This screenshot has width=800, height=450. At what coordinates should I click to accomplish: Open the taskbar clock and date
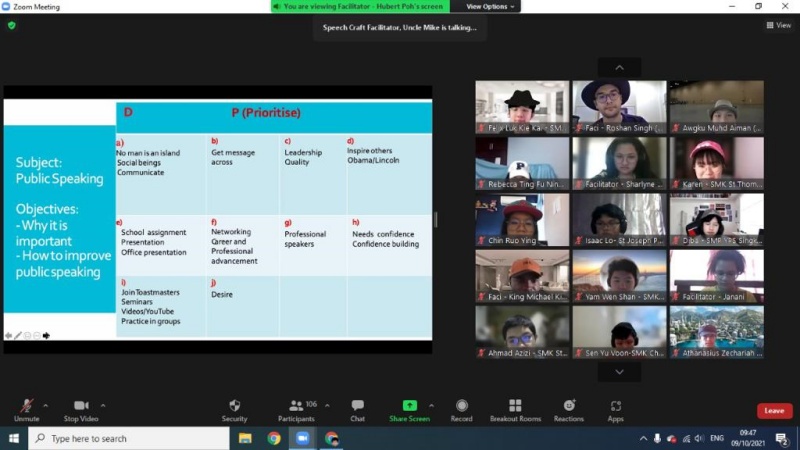[747, 438]
